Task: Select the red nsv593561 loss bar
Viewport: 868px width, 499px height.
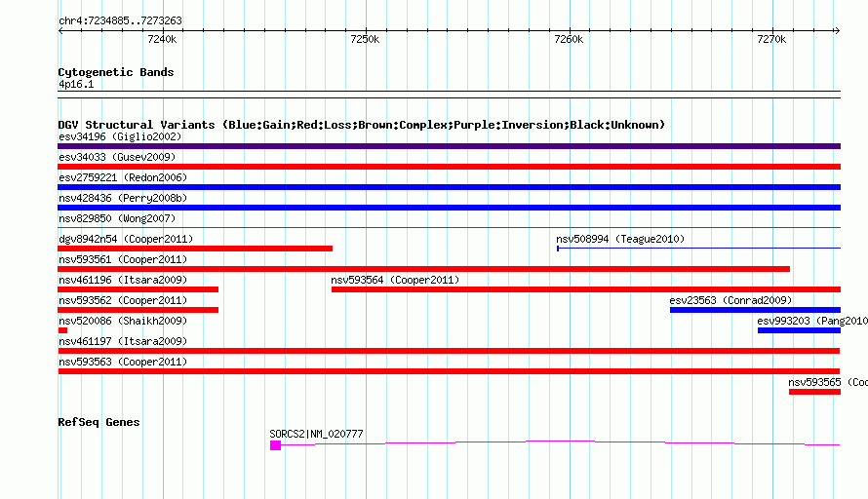Action: pyautogui.click(x=423, y=269)
